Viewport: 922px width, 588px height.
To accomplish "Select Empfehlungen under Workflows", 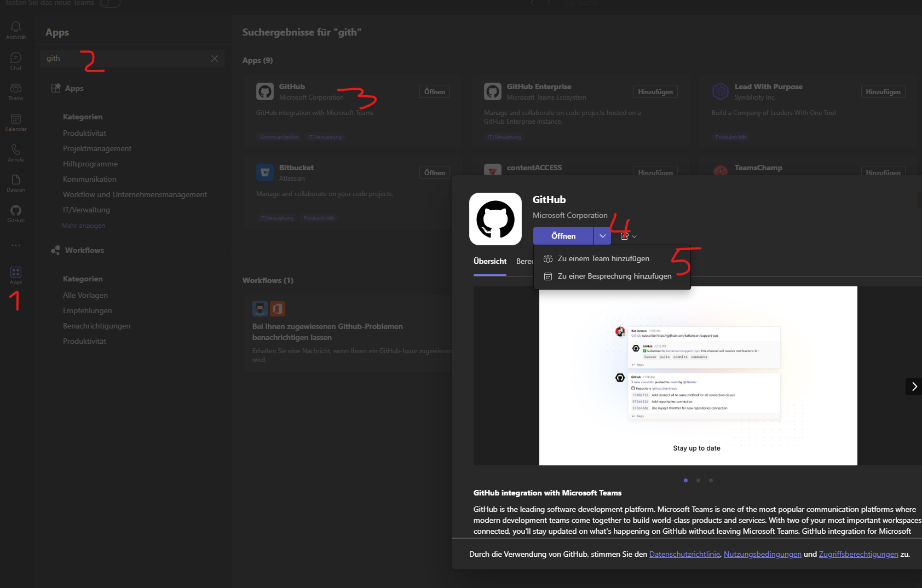I will (87, 310).
